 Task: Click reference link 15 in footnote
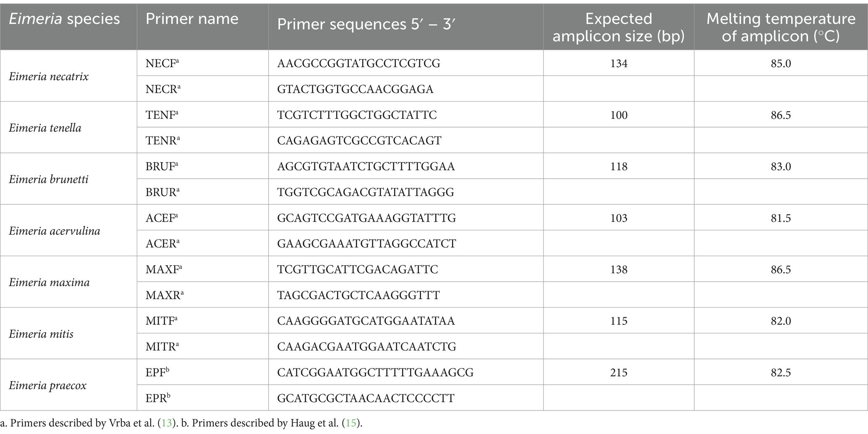pyautogui.click(x=351, y=423)
